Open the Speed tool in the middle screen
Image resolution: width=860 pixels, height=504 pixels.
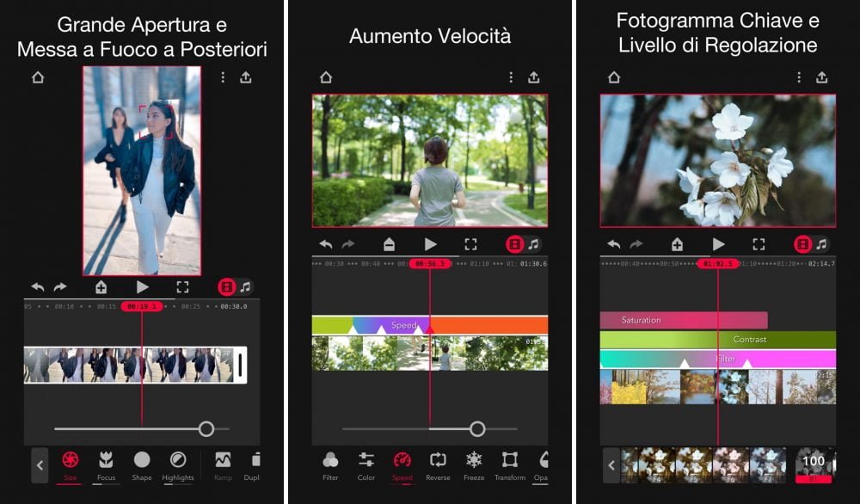tap(402, 464)
